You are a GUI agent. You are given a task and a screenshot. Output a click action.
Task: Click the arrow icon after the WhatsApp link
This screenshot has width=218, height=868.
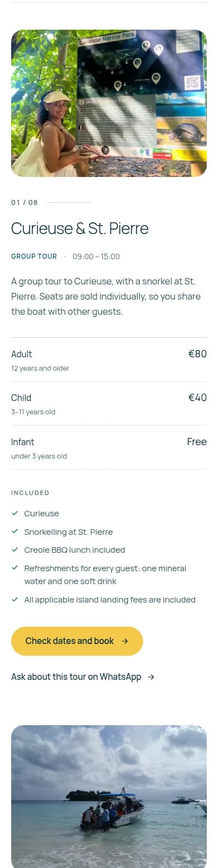coord(151,677)
